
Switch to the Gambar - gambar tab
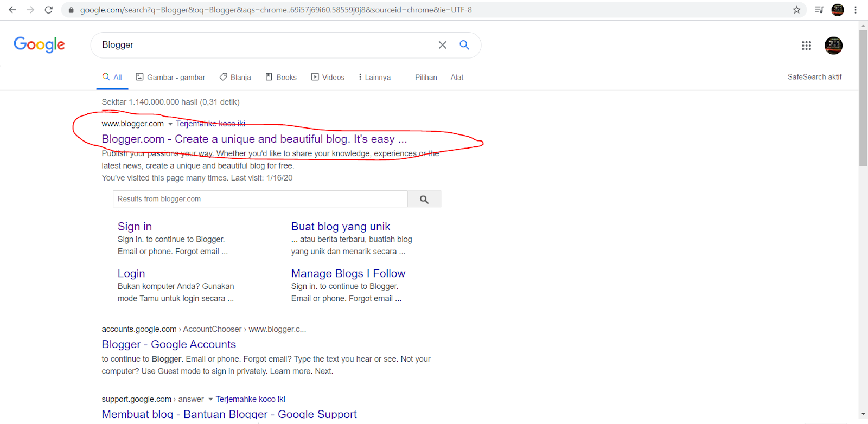tap(170, 77)
